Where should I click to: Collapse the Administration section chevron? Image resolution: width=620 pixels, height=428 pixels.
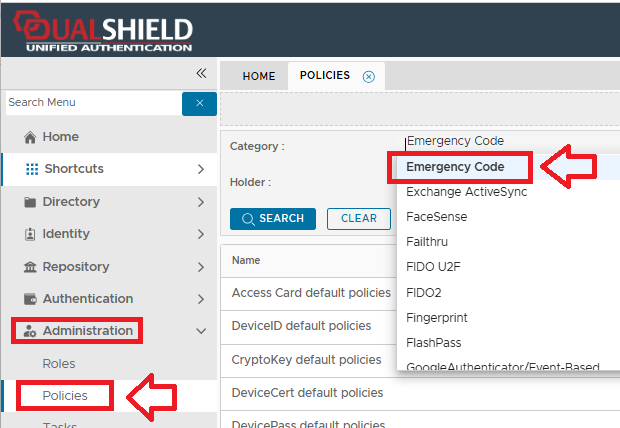click(x=201, y=331)
